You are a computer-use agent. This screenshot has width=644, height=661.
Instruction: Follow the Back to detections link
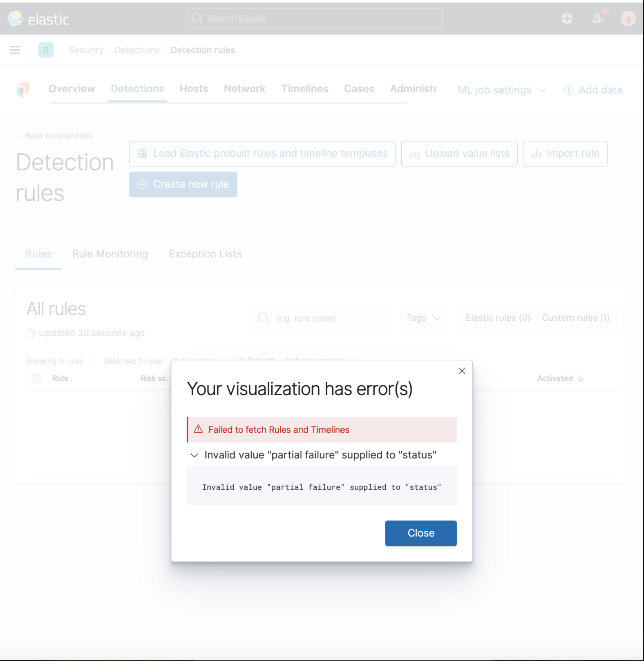click(55, 136)
